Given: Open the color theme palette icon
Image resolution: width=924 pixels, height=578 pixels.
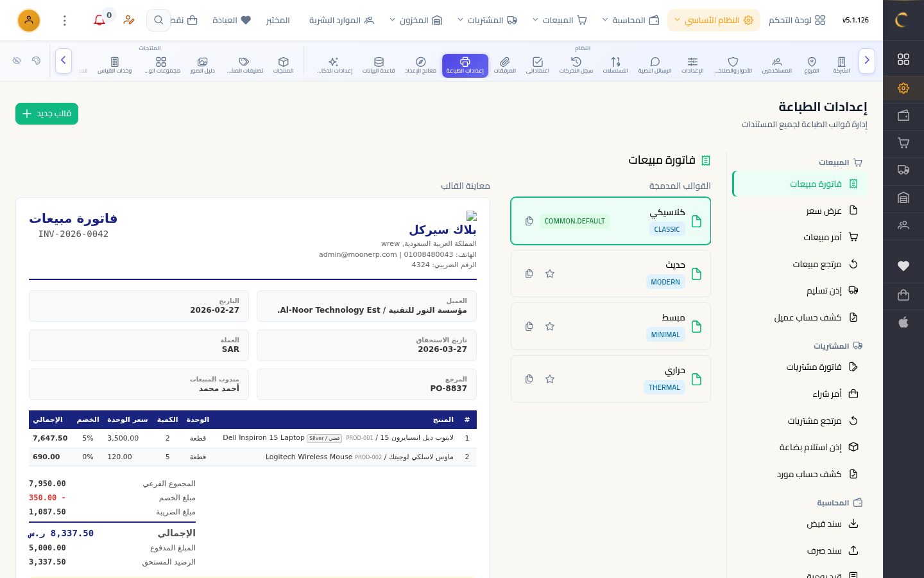Looking at the screenshot, I should [x=36, y=60].
